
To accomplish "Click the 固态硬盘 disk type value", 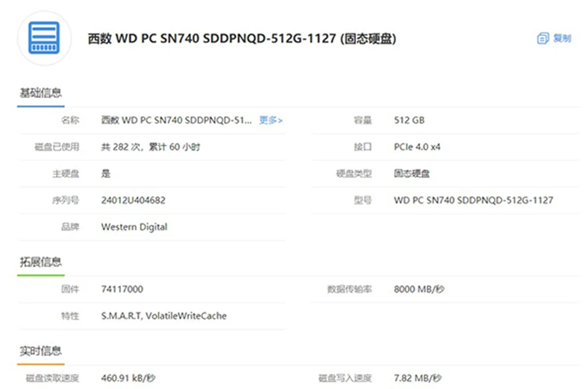I will click(x=412, y=174).
